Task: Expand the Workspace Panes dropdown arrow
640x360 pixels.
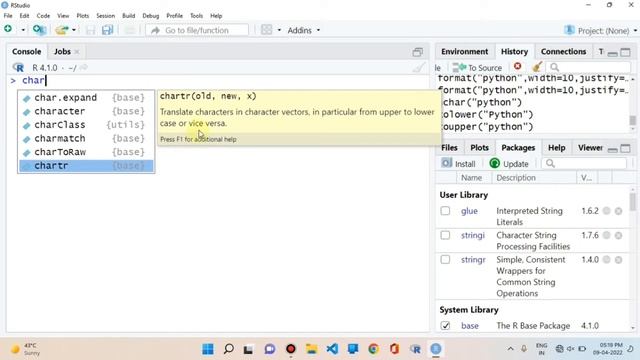Action: [279, 30]
